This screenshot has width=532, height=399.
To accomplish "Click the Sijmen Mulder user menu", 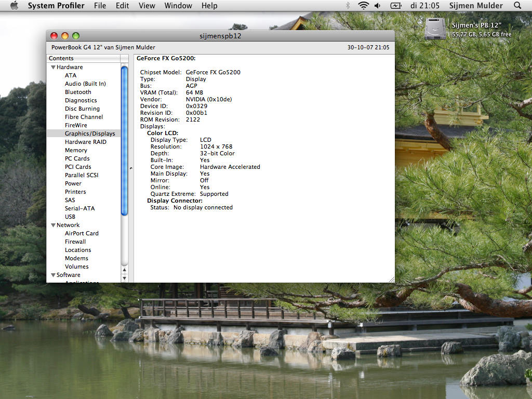I will [476, 5].
